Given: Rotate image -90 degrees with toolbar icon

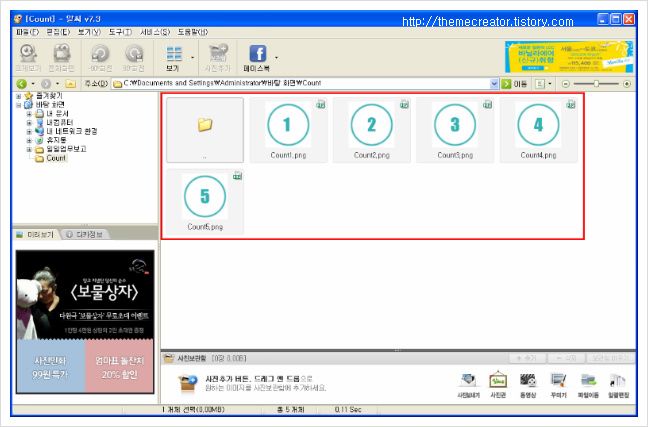Looking at the screenshot, I should (100, 57).
